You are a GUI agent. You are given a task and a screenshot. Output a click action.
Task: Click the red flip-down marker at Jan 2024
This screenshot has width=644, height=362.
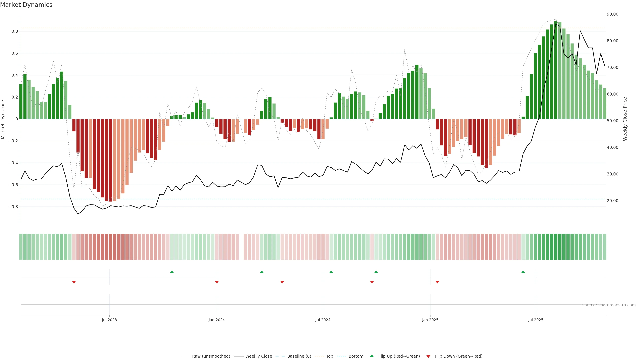click(217, 282)
